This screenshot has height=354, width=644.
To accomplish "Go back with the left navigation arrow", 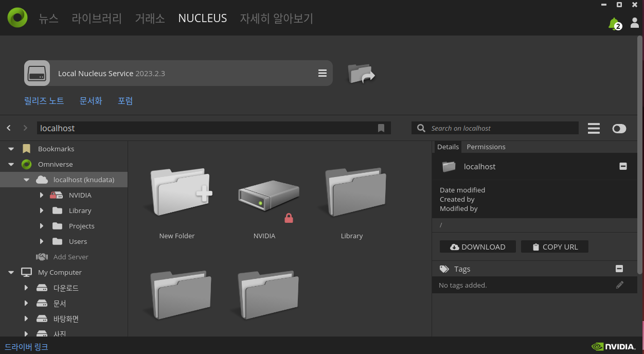I will 9,128.
